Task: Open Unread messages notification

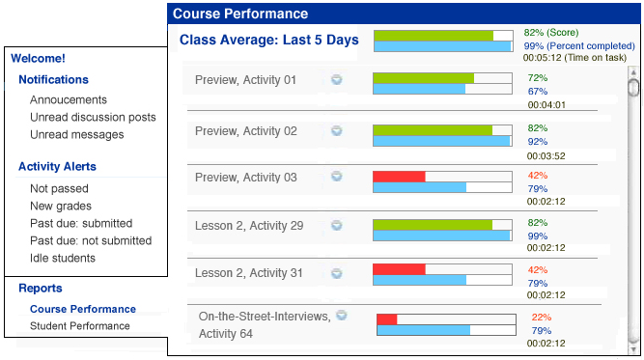Action: [x=77, y=135]
